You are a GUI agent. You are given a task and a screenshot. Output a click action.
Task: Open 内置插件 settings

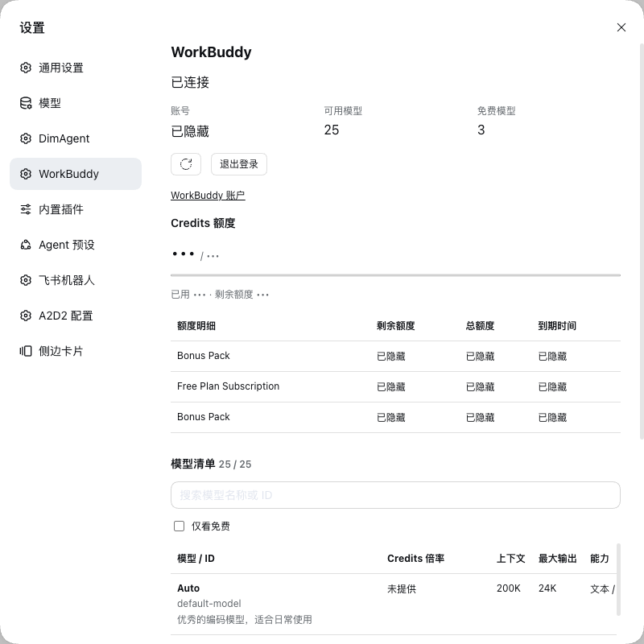point(76,209)
